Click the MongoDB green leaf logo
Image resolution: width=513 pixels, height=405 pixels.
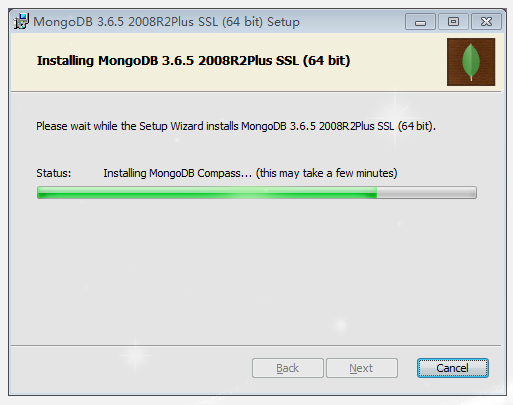471,62
